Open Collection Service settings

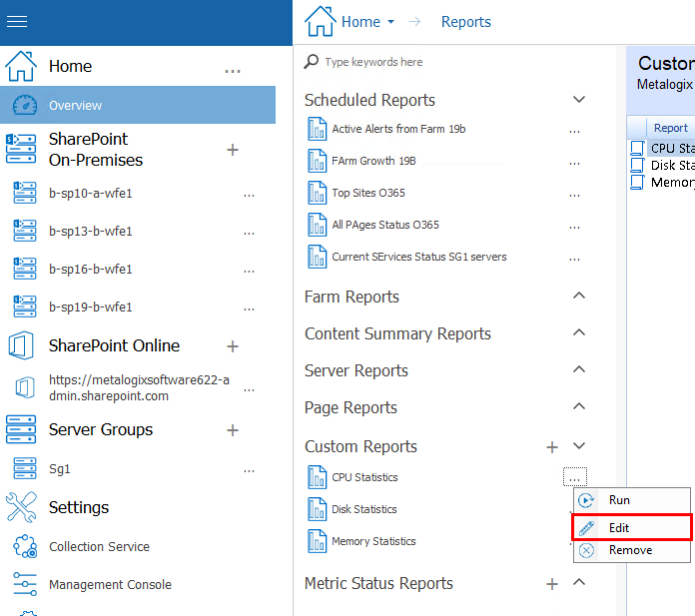(x=99, y=547)
